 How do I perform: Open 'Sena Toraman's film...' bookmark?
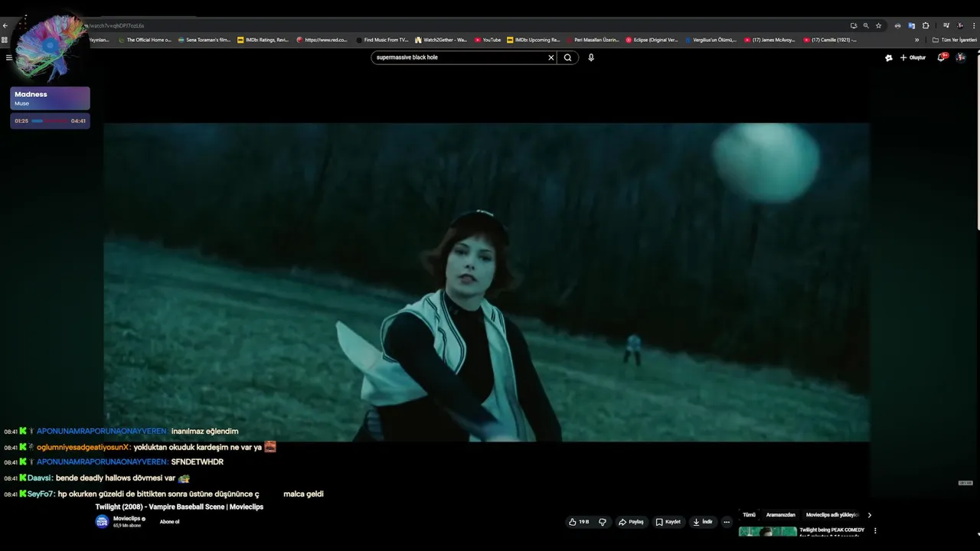pos(204,40)
